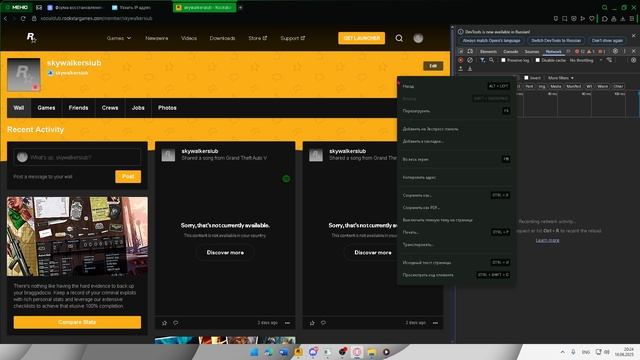The height and width of the screenshot is (360, 640).
Task: Toggle the Other request type filter
Action: pyautogui.click(x=618, y=86)
